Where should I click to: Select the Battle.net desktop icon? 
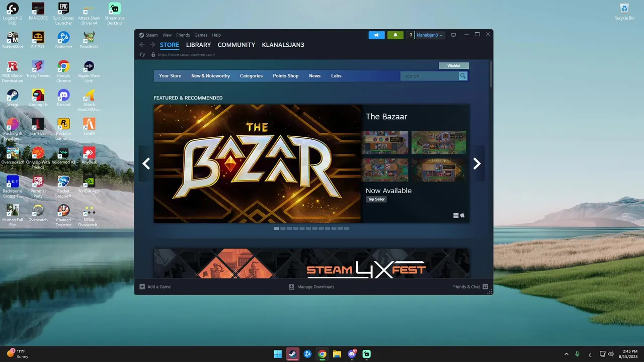(63, 40)
